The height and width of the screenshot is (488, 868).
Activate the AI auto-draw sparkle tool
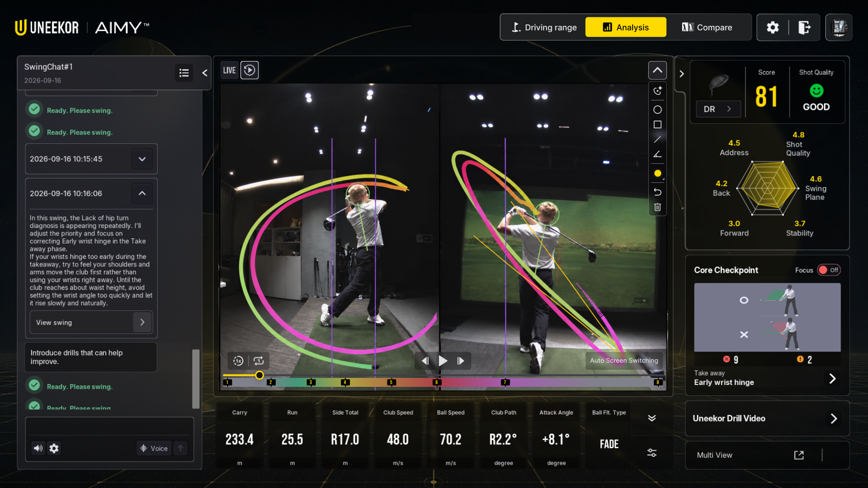(657, 90)
